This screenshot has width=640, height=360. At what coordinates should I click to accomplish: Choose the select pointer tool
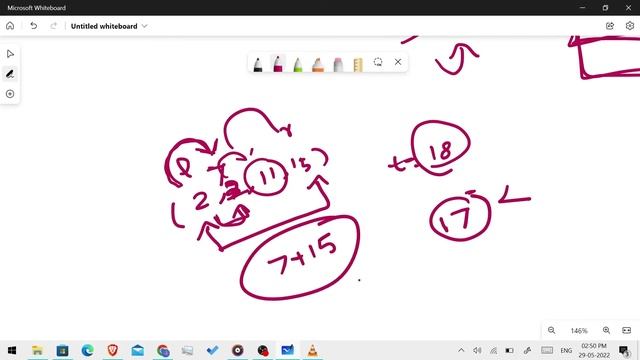[10, 54]
